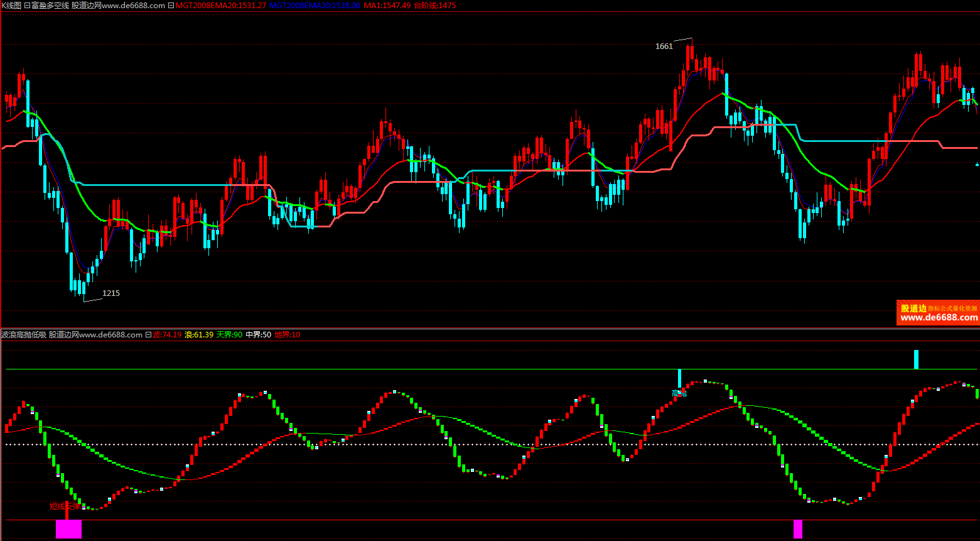Click the large magenta bar under 短线反弹
This screenshot has width=980, height=541.
[68, 529]
